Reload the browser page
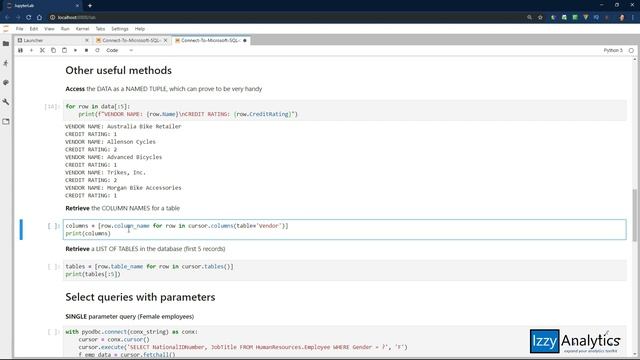Screen dimensions: 640x360 [x=29, y=17]
